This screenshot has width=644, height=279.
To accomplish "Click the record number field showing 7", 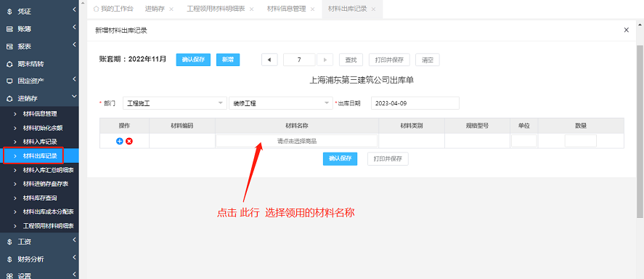I will pyautogui.click(x=299, y=60).
